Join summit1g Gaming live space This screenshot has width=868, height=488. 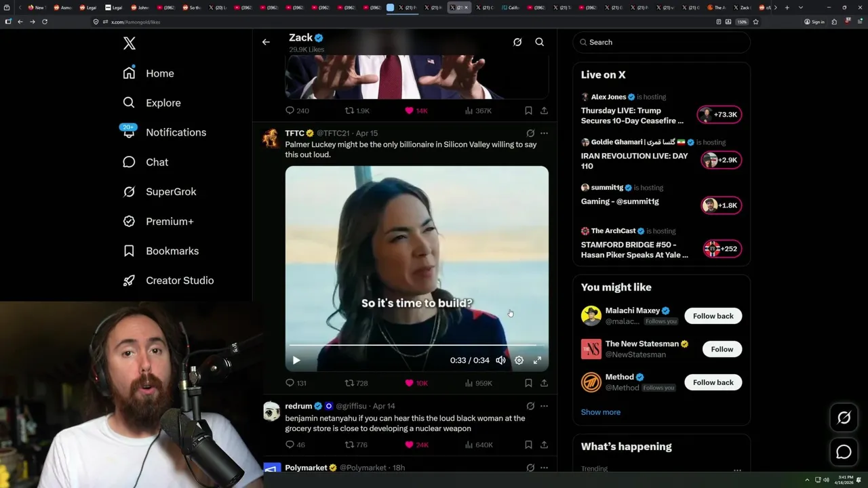point(721,205)
